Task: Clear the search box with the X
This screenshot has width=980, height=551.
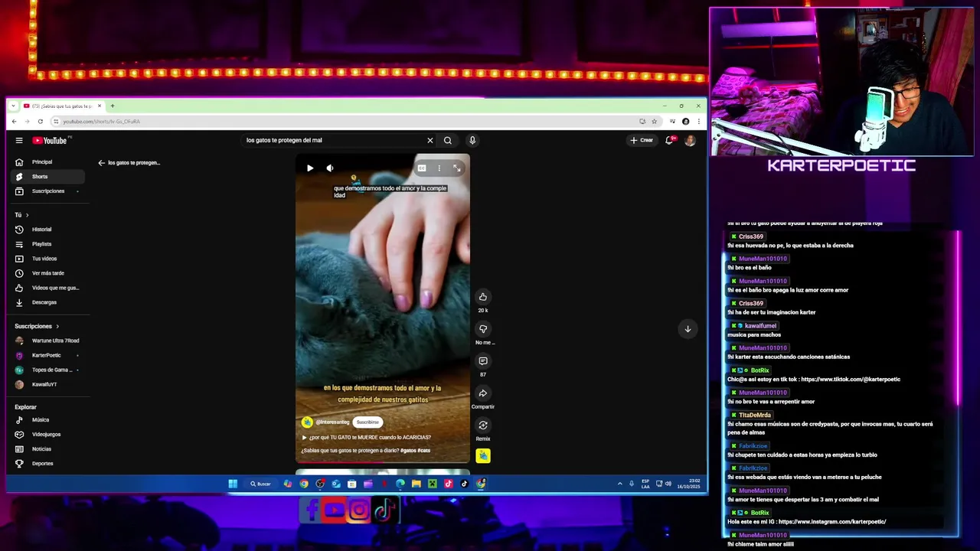Action: coord(430,140)
